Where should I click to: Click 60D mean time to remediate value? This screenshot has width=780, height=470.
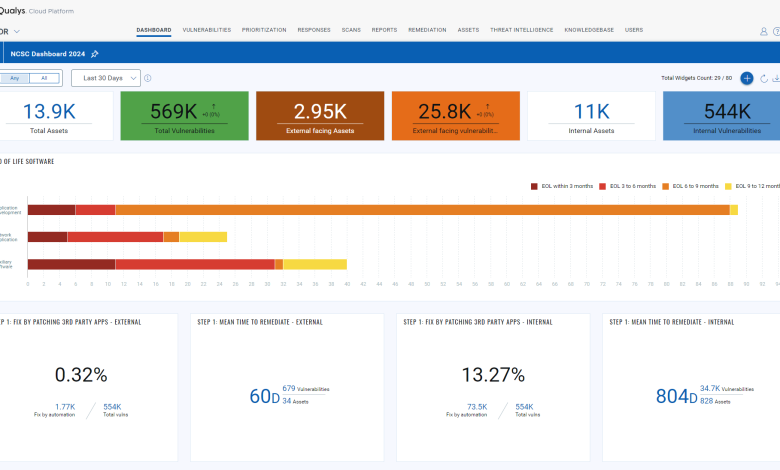(x=265, y=396)
